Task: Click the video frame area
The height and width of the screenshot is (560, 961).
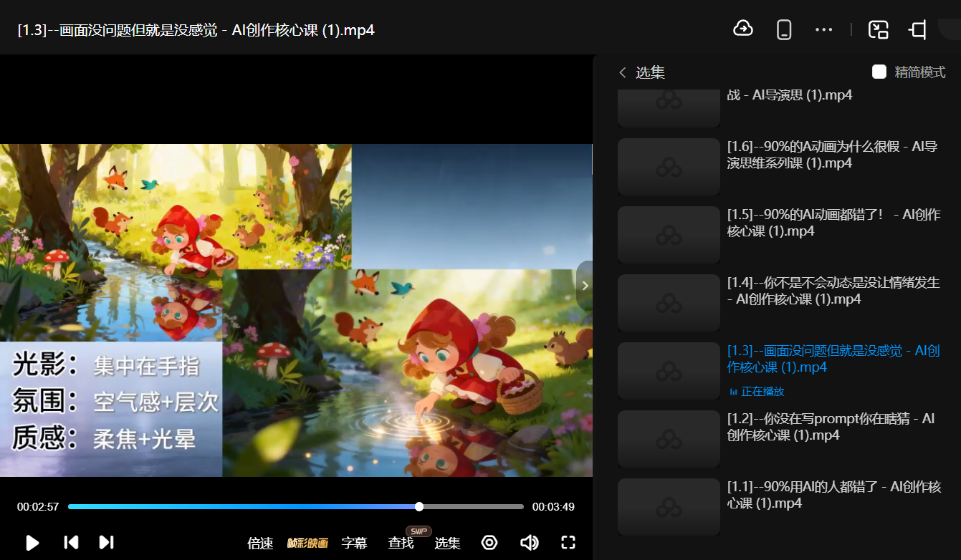Action: pyautogui.click(x=296, y=310)
